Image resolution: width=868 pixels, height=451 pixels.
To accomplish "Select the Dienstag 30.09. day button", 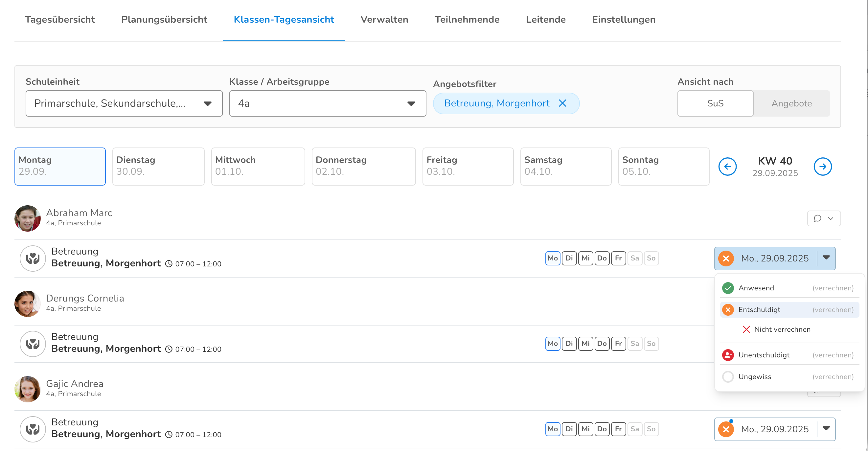I will pos(158,167).
